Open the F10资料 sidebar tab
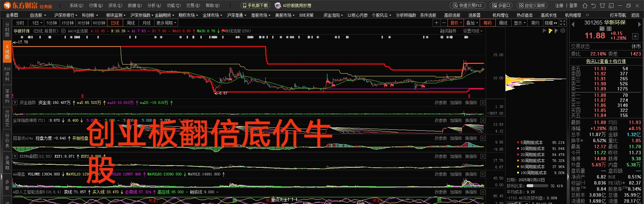Image resolution: width=644 pixels, height=204 pixels. (7, 74)
